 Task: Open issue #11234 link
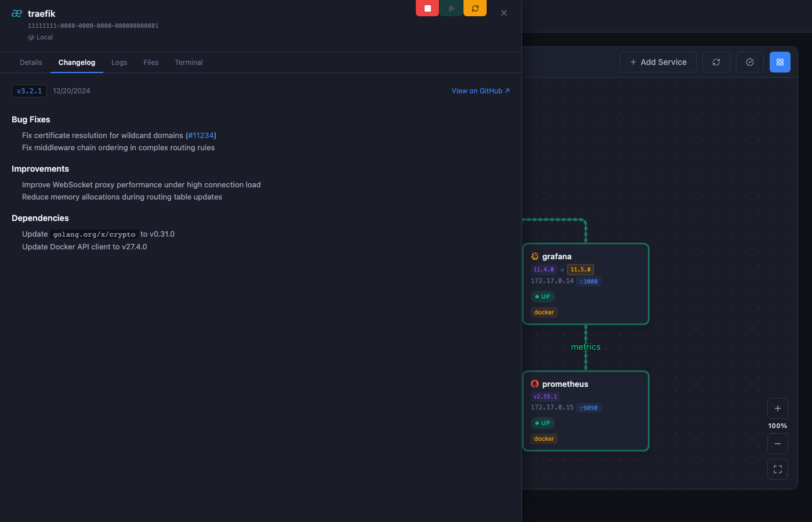[x=201, y=135]
